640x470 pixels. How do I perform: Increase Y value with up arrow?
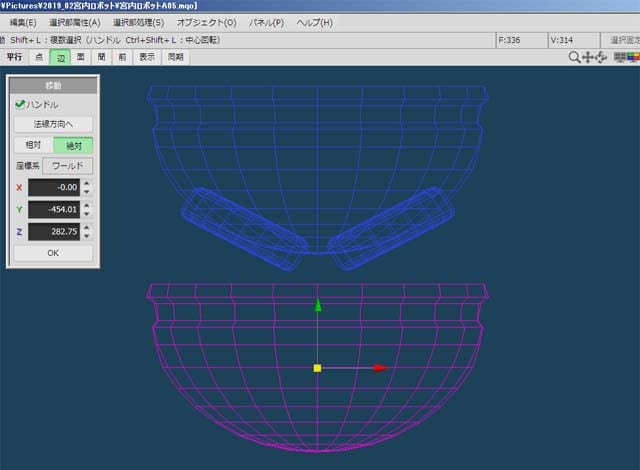click(x=87, y=205)
